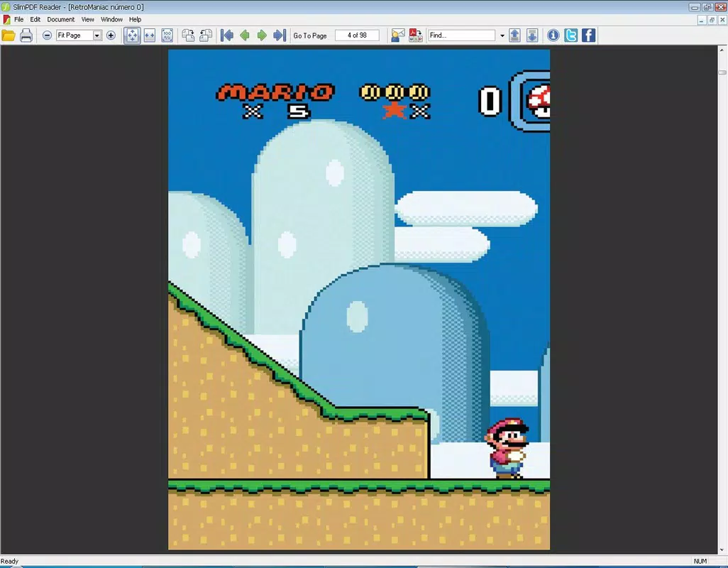Send the document by email icon
The image size is (728, 568).
pyautogui.click(x=398, y=35)
